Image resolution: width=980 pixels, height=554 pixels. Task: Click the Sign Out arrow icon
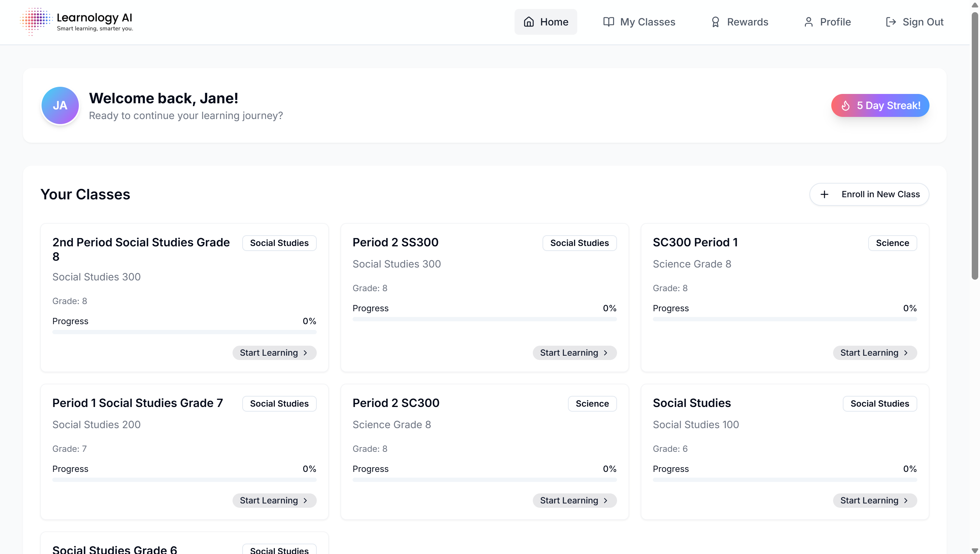coord(891,22)
